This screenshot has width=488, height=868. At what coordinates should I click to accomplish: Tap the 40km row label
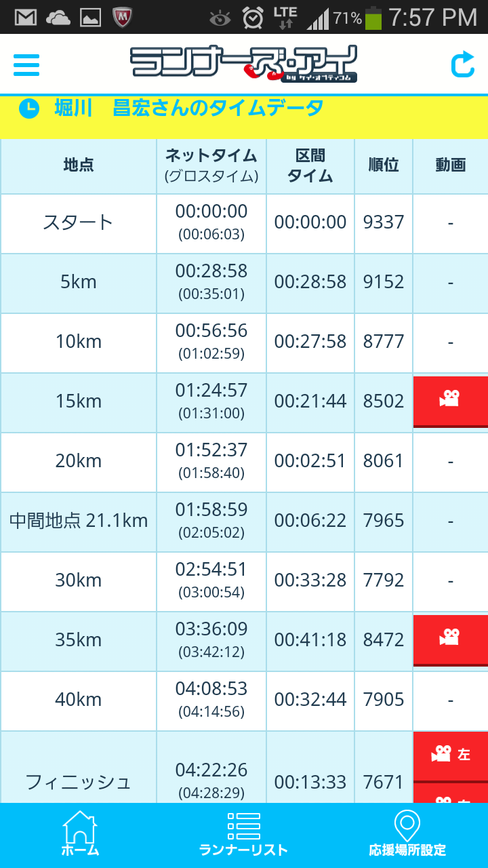79,700
